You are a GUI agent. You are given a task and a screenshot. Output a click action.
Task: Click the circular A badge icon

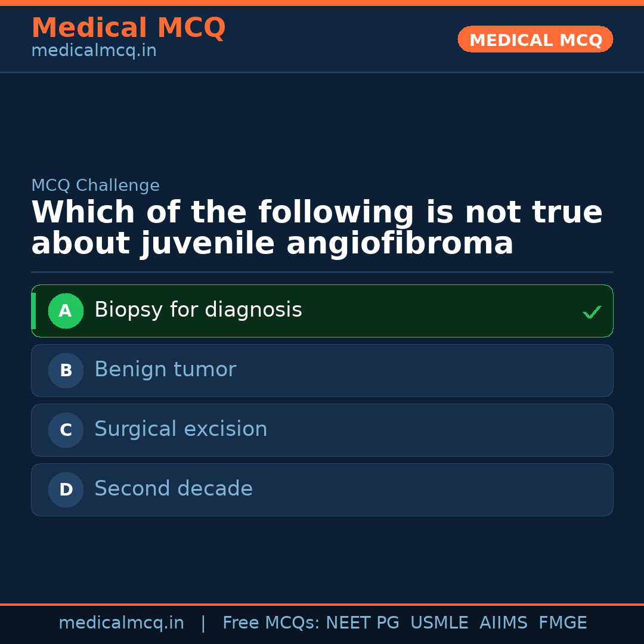(x=66, y=311)
